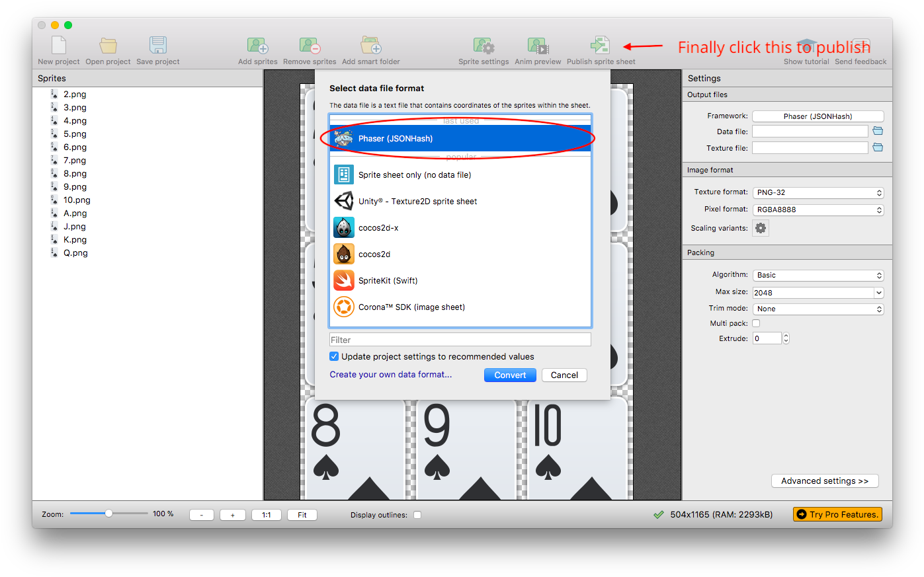The width and height of the screenshot is (924, 577).
Task: Open the Scaling variants gear settings
Action: tap(759, 227)
